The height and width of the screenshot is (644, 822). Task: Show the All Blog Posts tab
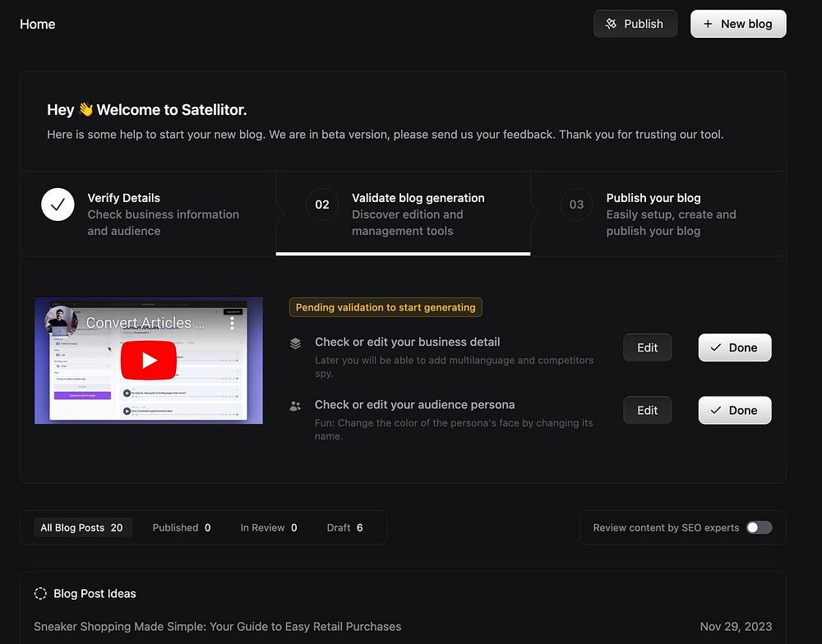coord(81,527)
